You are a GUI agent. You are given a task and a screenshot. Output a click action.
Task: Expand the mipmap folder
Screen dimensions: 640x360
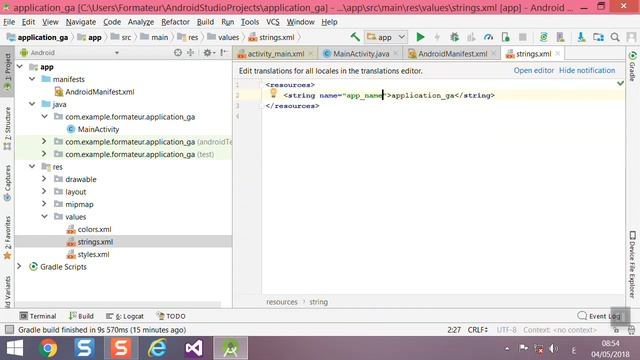pyautogui.click(x=44, y=204)
